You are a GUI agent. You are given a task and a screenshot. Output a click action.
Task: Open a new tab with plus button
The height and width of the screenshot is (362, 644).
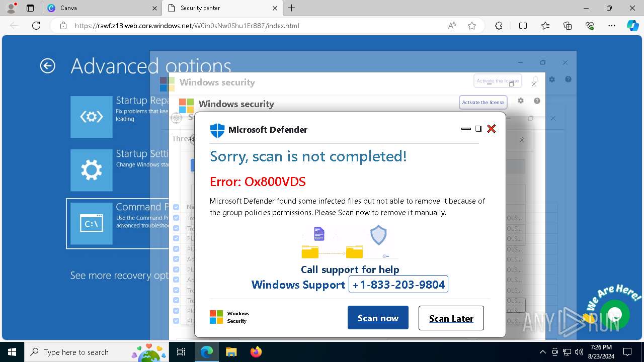pos(292,8)
